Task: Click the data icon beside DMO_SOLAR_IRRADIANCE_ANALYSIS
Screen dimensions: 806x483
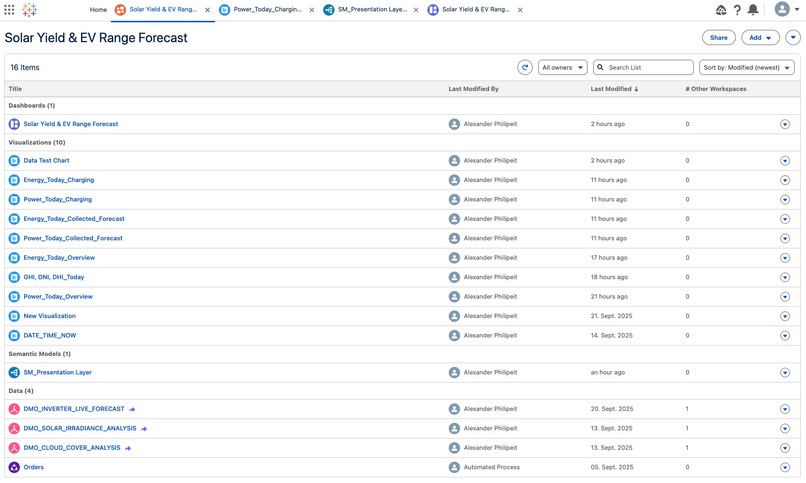Action: click(14, 429)
